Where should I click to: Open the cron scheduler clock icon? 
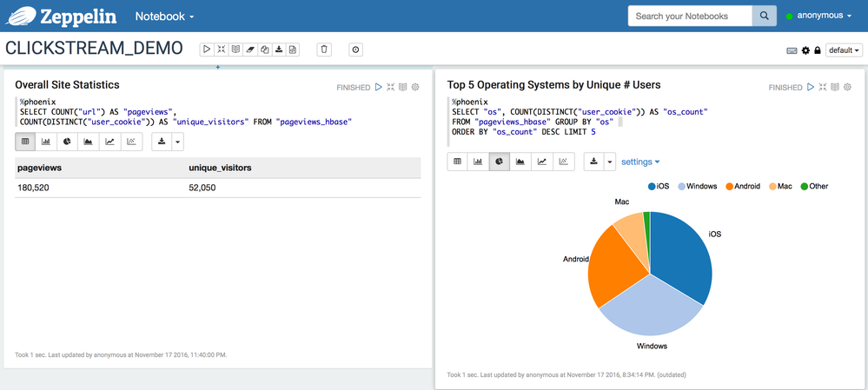tap(355, 50)
